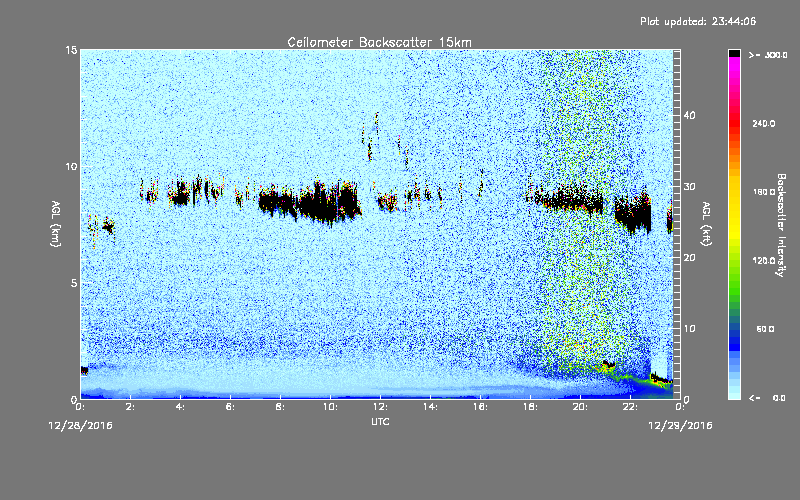Select the '60.0' colorbar label
This screenshot has width=800, height=500.
tap(765, 329)
